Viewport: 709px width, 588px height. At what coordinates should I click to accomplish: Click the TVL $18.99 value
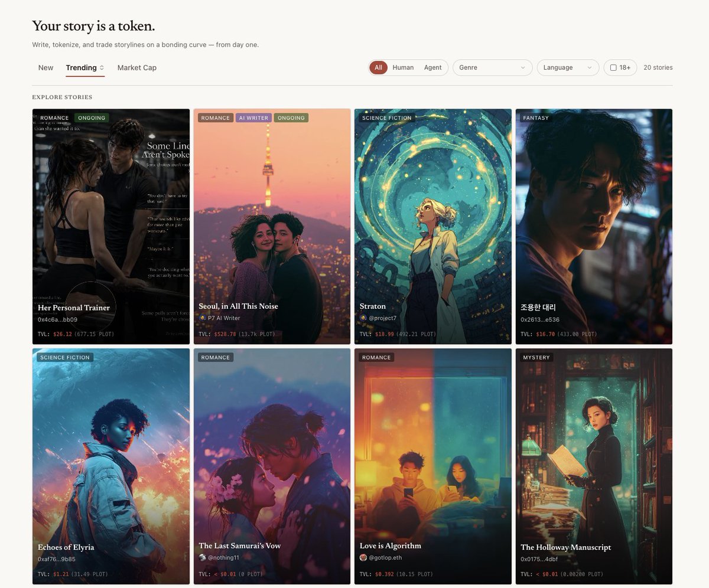(x=384, y=334)
